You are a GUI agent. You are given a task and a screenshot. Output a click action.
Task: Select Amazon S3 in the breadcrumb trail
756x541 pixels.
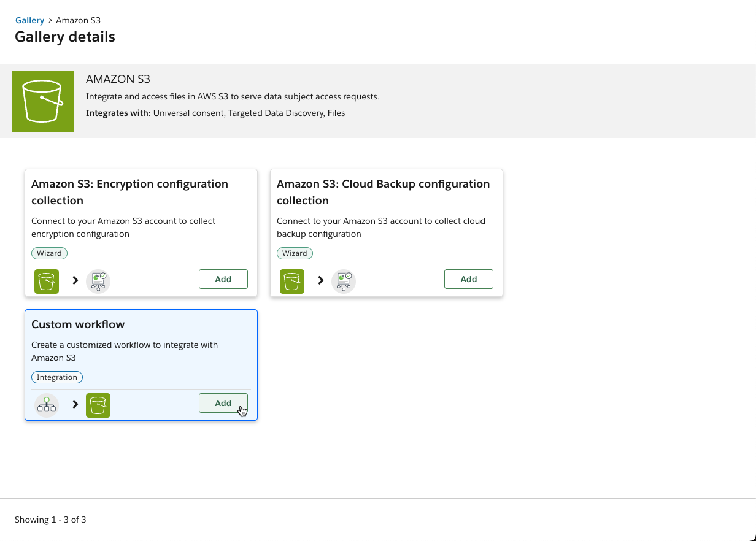[x=78, y=20]
